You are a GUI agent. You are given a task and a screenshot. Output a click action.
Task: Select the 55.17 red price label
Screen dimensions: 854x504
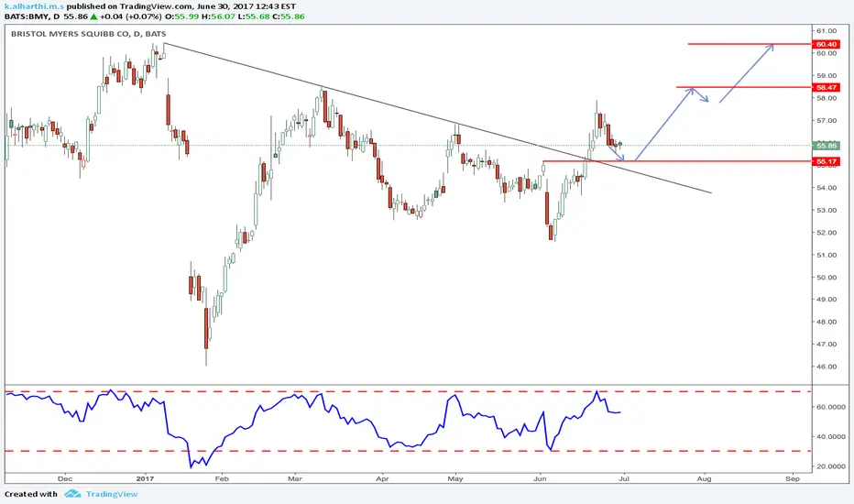pos(827,161)
